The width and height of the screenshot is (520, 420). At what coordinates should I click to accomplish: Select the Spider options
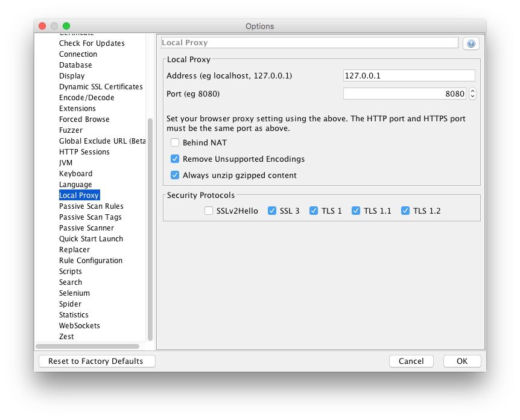tap(70, 304)
